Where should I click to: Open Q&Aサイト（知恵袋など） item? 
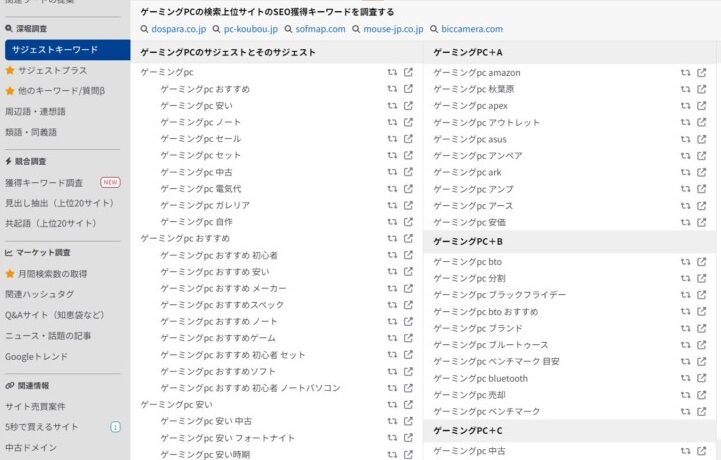(x=55, y=315)
